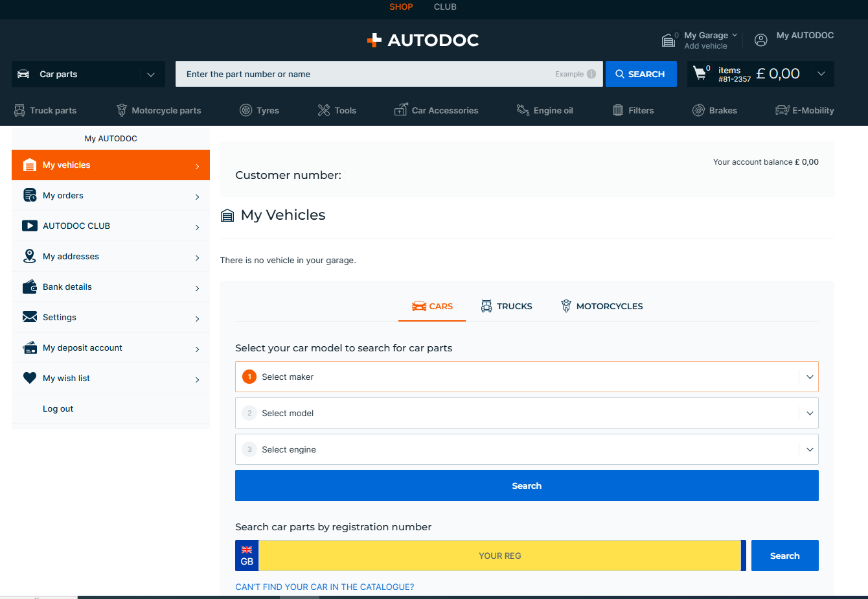This screenshot has width=868, height=599.
Task: Open the Select maker dropdown
Action: pyautogui.click(x=526, y=377)
